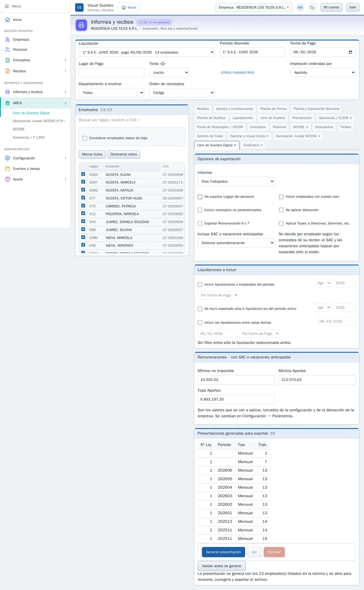Click the Personal people icon in sidebar
This screenshot has height=590, width=364.
click(x=8, y=50)
